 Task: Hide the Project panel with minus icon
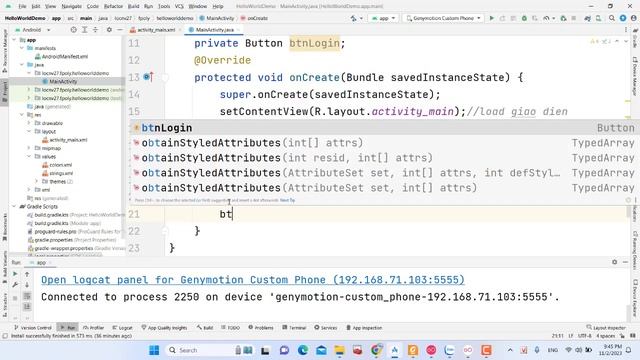pos(119,30)
